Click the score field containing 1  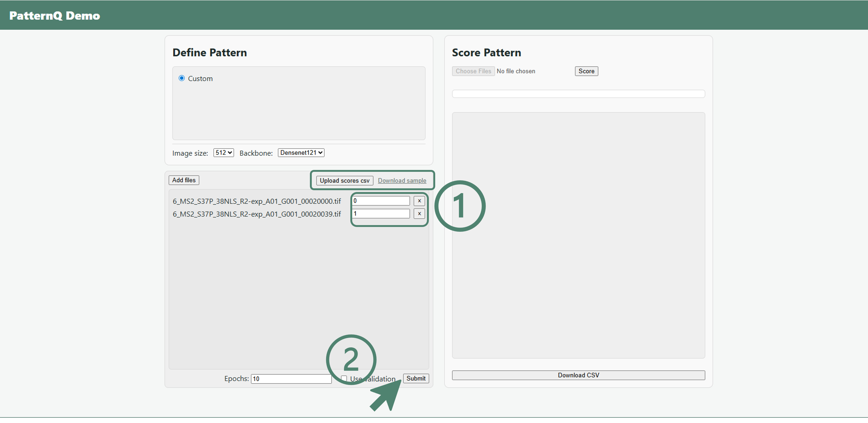click(x=381, y=214)
